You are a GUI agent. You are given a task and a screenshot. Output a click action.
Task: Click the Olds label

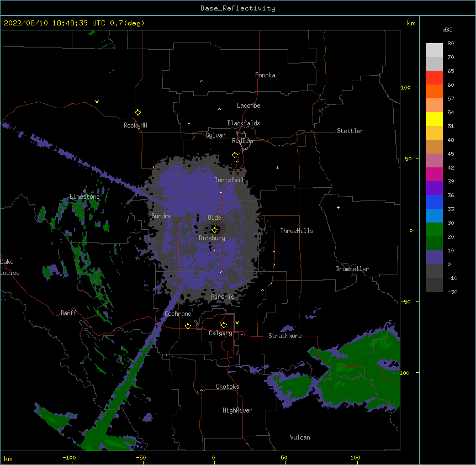pyautogui.click(x=214, y=218)
